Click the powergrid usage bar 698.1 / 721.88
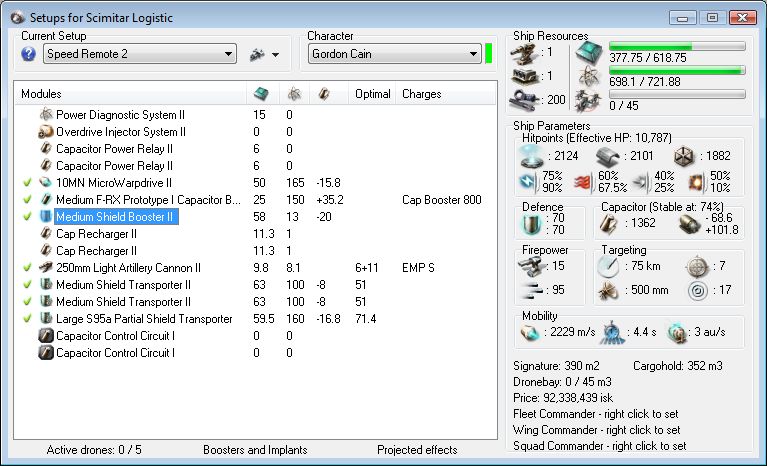 677,70
